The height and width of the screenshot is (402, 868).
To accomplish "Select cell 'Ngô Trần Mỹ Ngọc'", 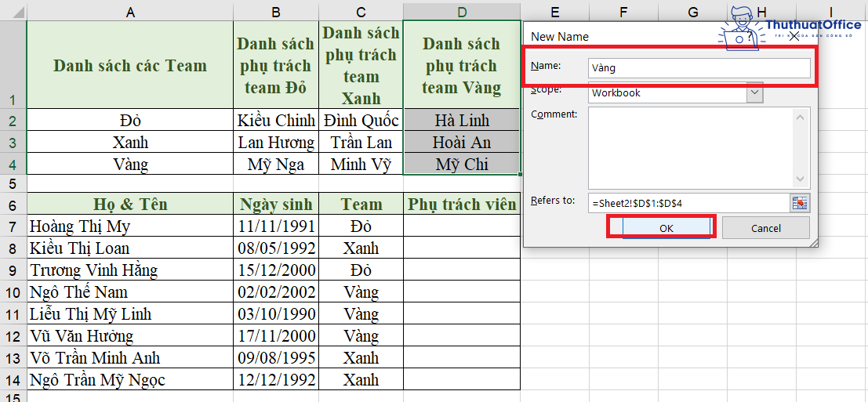I will point(130,379).
